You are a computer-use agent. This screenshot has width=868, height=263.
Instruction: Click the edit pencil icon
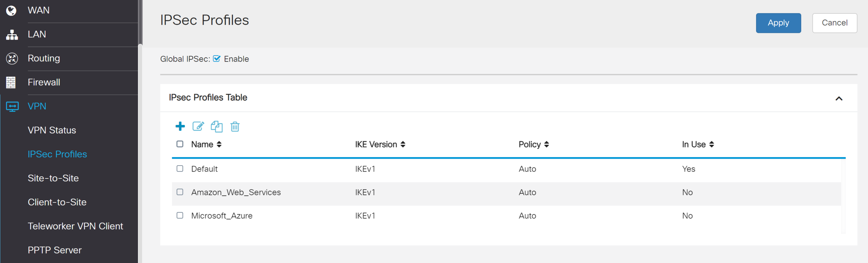pyautogui.click(x=198, y=126)
